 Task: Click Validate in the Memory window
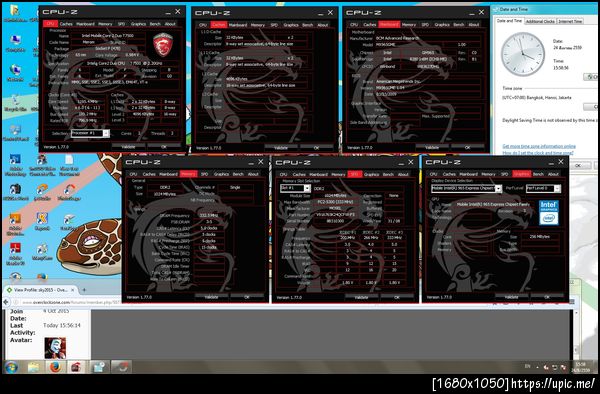tap(211, 297)
